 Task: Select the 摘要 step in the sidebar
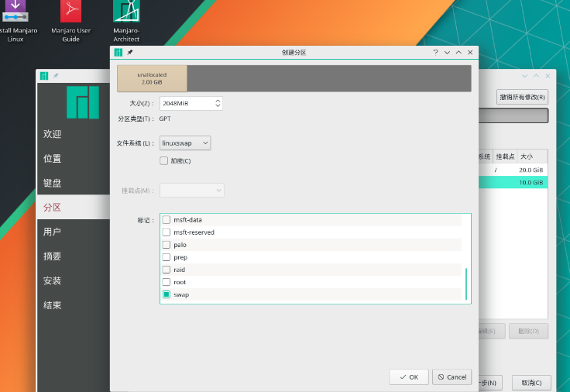74,256
